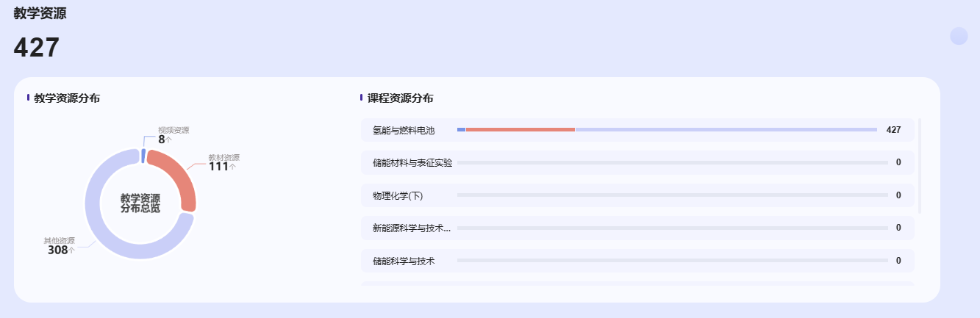The image size is (980, 318).
Task: Click the course list vertical scrollbar
Action: [920, 165]
